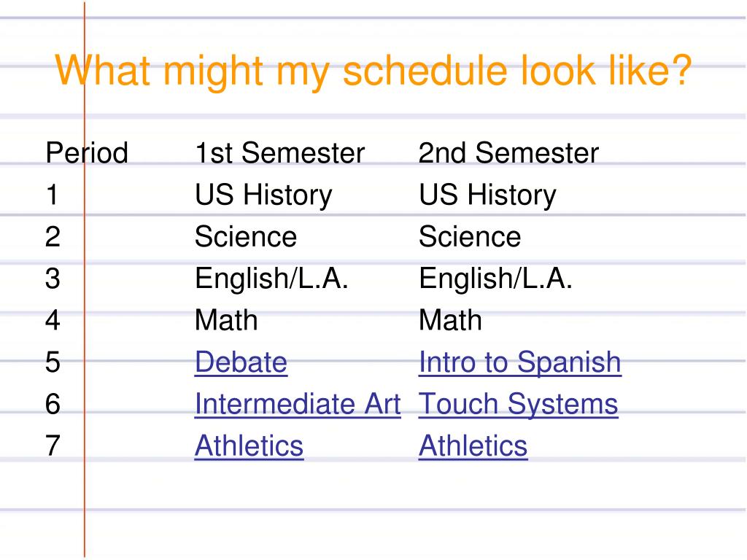Select the slide title text
The height and width of the screenshot is (560, 747).
(x=373, y=71)
